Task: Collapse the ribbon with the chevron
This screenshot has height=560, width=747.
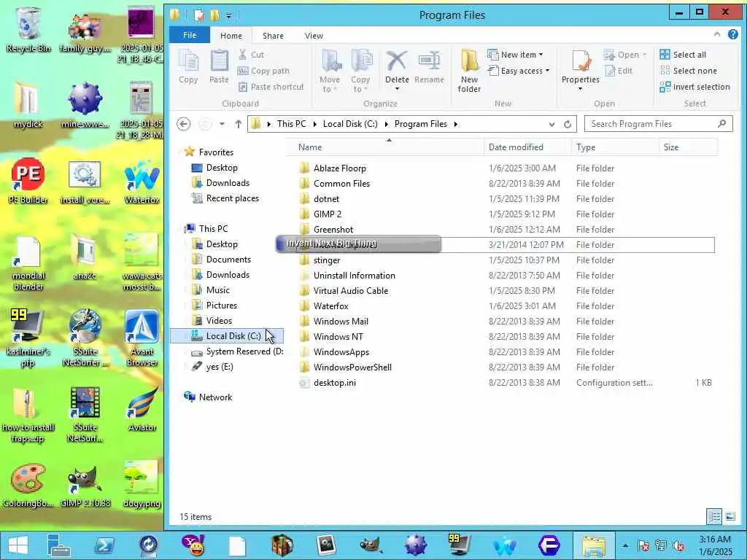Action: [717, 34]
